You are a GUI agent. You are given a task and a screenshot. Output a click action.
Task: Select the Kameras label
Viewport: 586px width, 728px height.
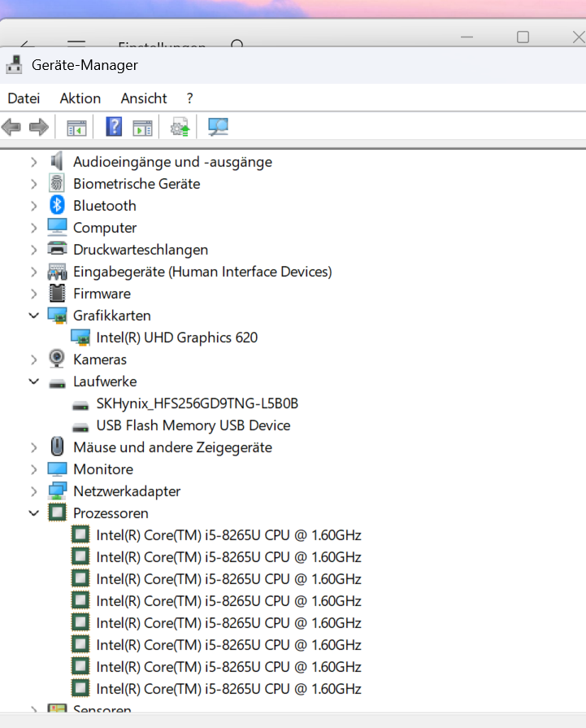[100, 360]
